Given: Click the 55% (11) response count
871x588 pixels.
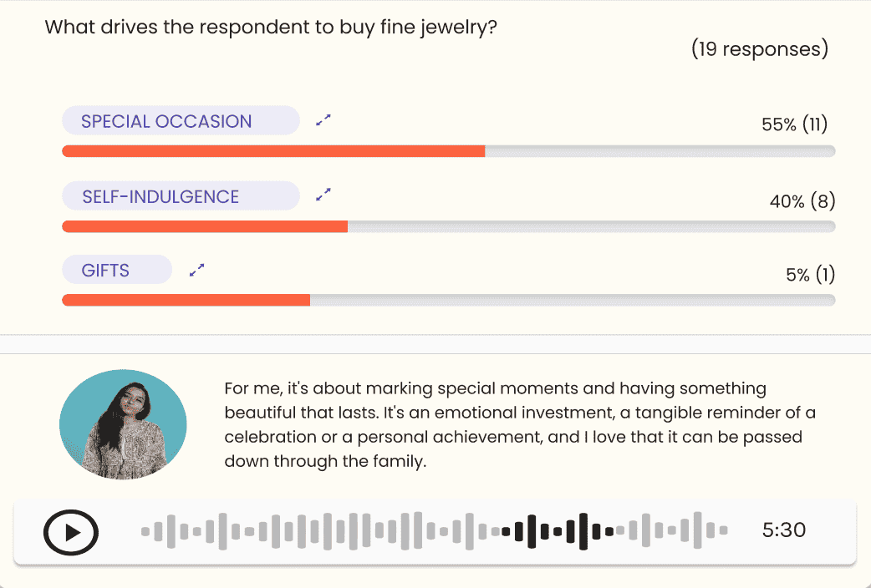Looking at the screenshot, I should point(794,125).
